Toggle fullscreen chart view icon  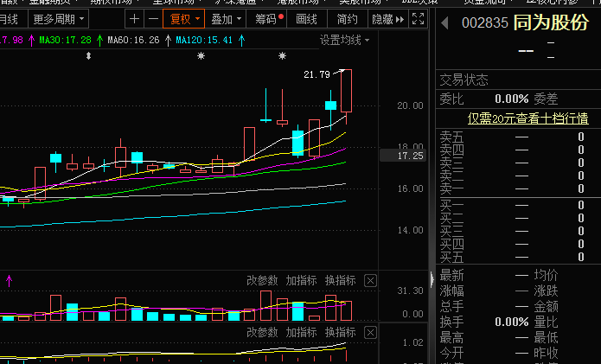click(418, 19)
